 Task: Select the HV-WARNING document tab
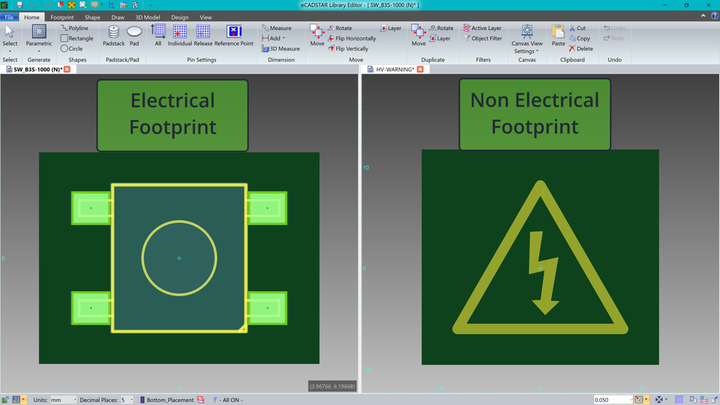point(395,69)
